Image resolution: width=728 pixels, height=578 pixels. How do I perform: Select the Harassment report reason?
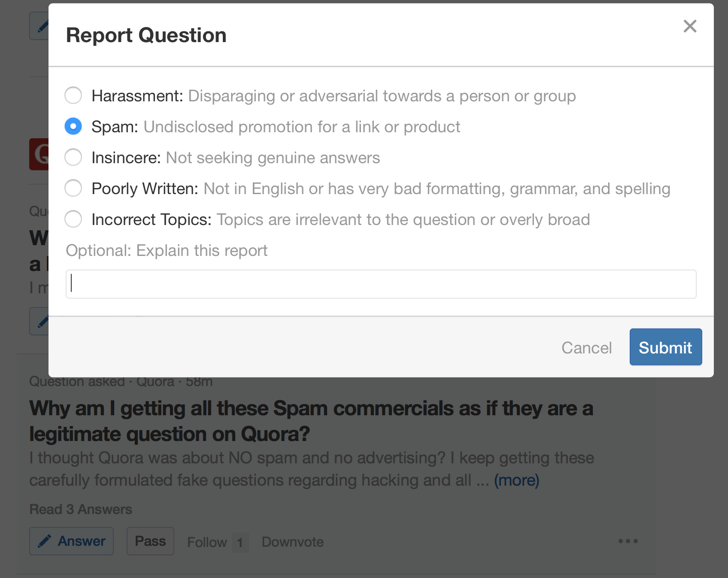(x=73, y=95)
